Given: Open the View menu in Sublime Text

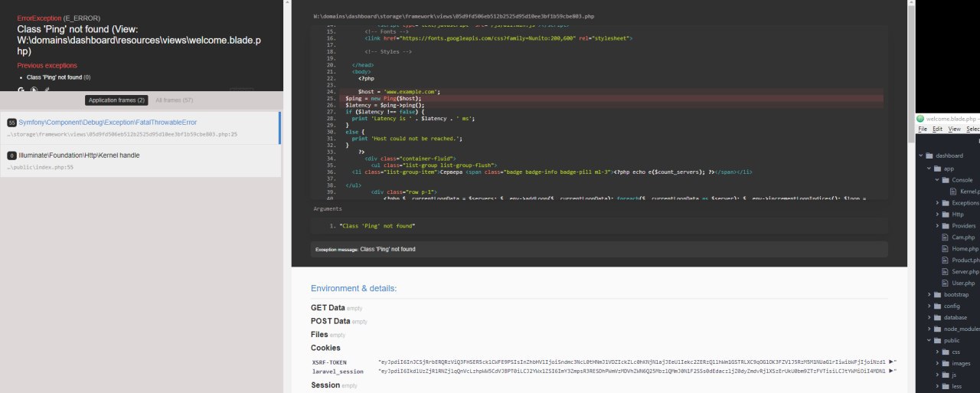Looking at the screenshot, I should tap(954, 129).
